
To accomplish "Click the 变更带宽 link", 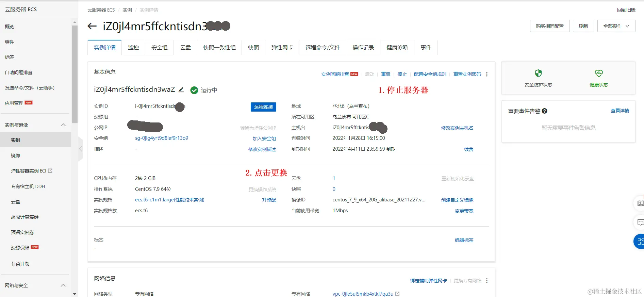I will coord(464,211).
